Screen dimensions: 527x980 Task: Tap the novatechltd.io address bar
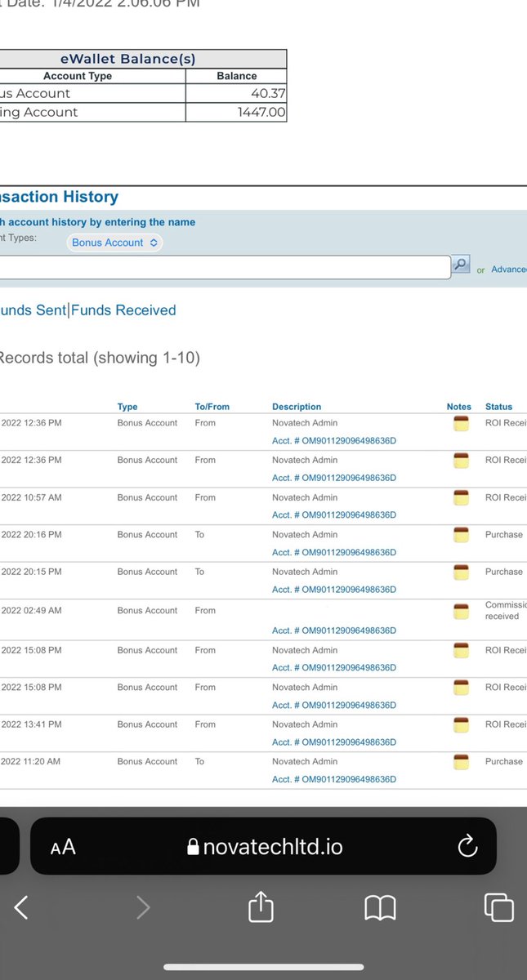click(264, 847)
